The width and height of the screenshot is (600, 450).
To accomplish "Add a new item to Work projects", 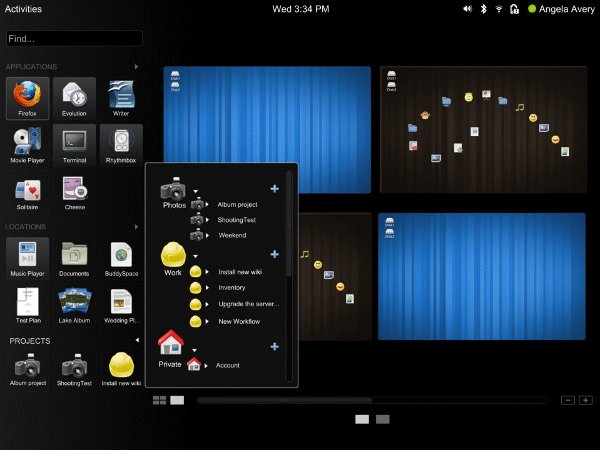I will point(274,254).
